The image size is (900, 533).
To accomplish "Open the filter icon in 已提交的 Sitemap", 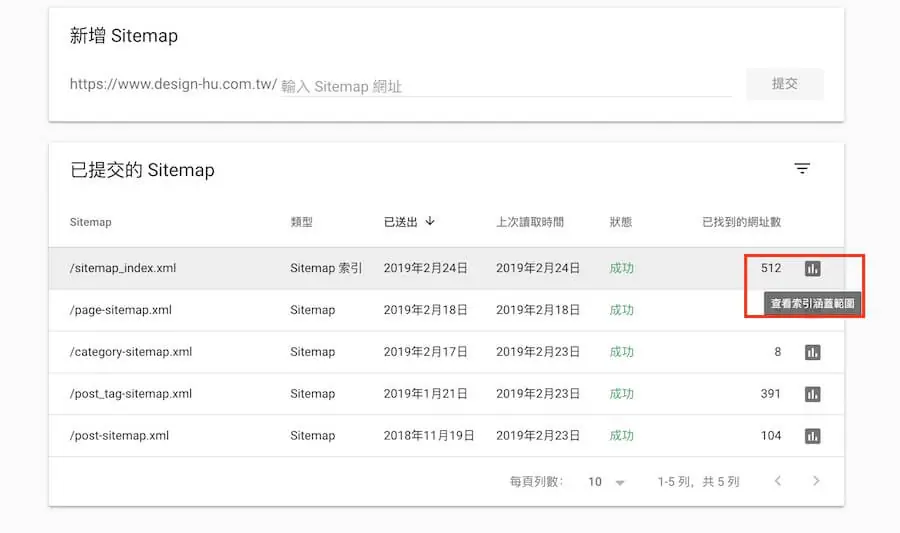I will (x=802, y=169).
